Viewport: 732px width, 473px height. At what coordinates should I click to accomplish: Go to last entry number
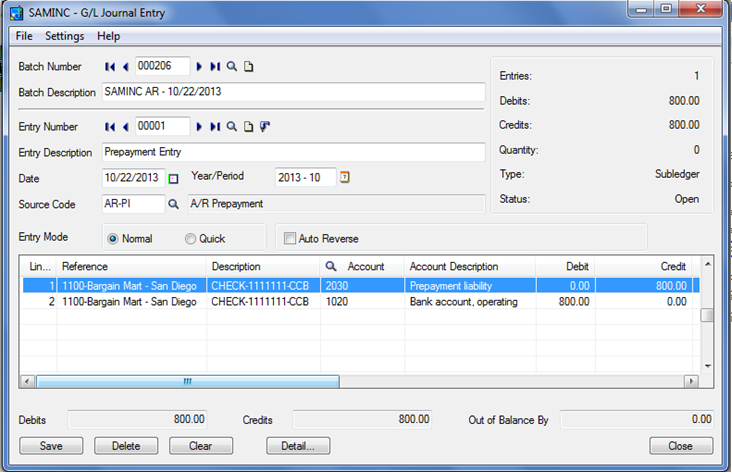pos(215,127)
